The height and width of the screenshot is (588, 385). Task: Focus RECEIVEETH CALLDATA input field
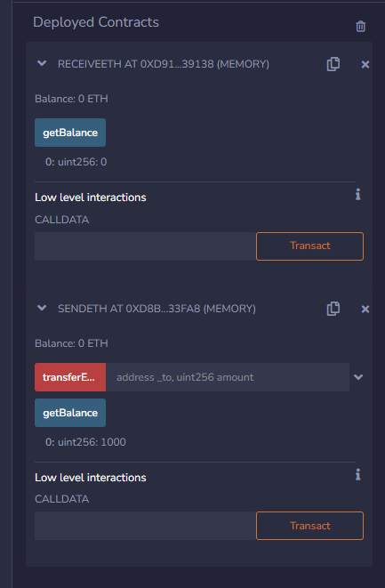146,246
